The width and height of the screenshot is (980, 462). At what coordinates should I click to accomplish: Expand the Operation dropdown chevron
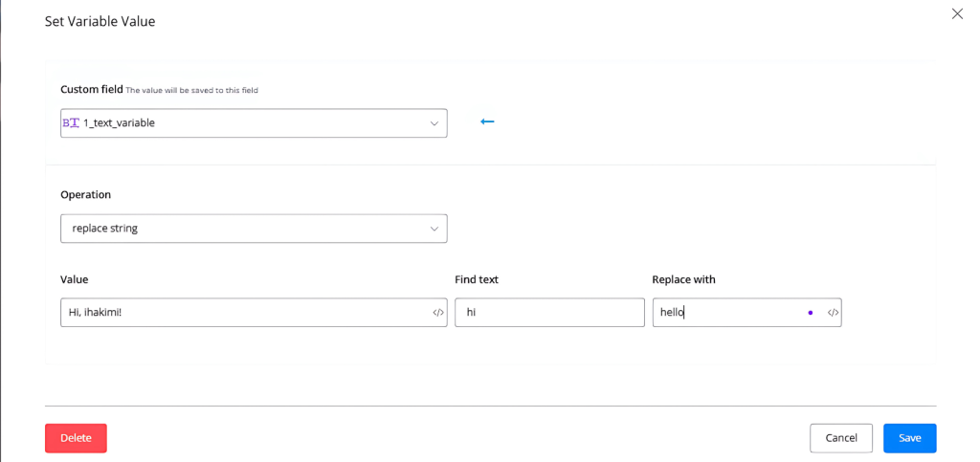(x=434, y=229)
